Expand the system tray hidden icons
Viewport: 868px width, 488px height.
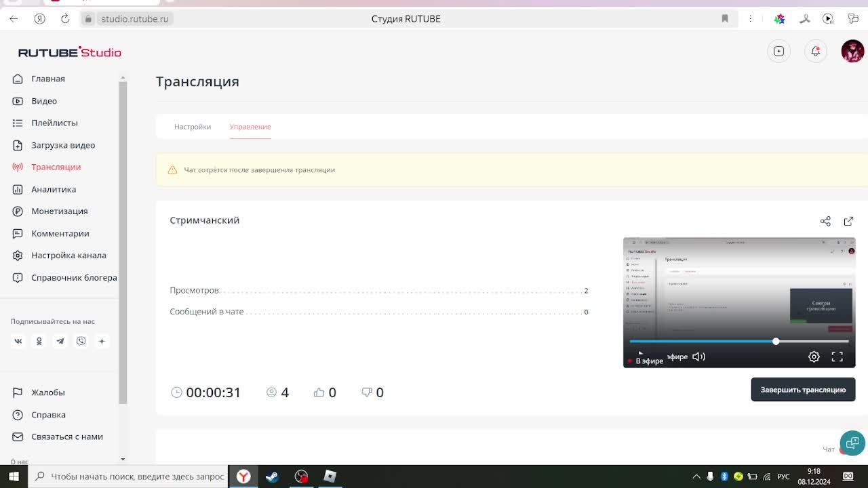696,476
